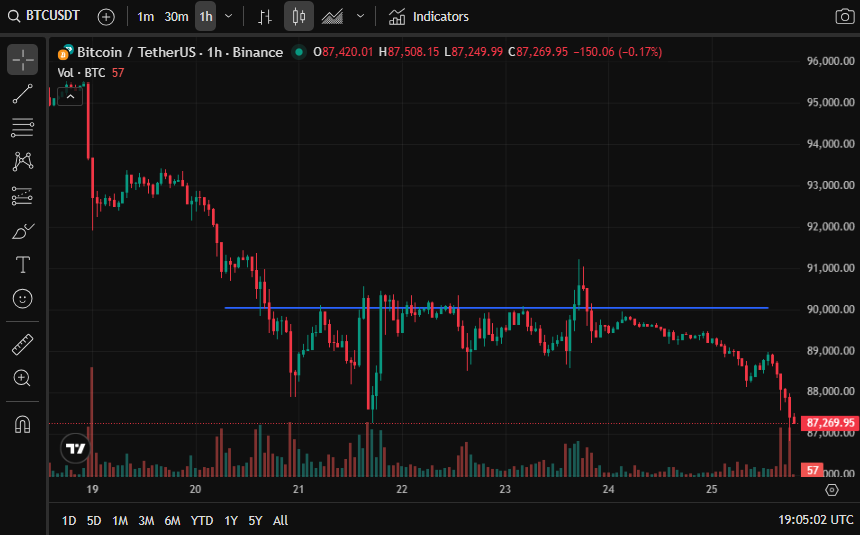Click the current price label 87,269.95
This screenshot has height=535, width=860.
(x=830, y=423)
